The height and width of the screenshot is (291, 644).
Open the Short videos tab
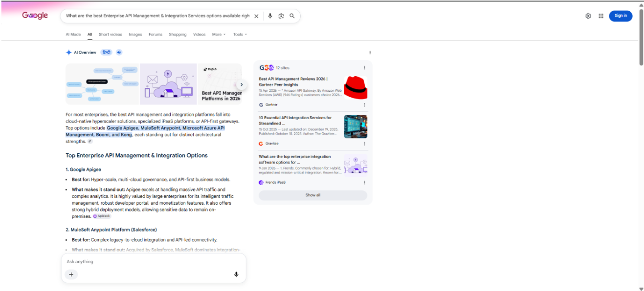pyautogui.click(x=111, y=35)
